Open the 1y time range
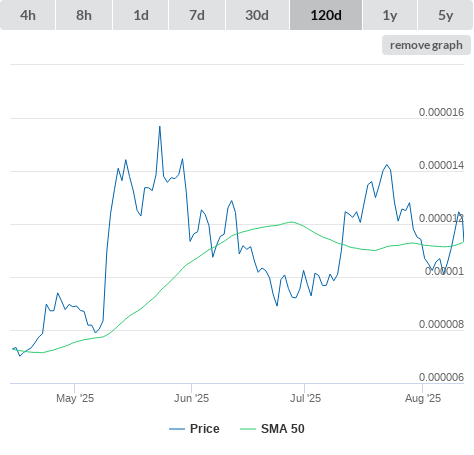The height and width of the screenshot is (455, 474). pos(390,15)
